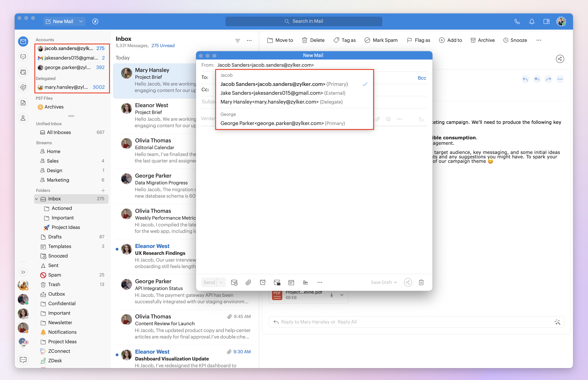The image size is (588, 380).
Task: Toggle night mode moon icon in composer
Action: (421, 119)
